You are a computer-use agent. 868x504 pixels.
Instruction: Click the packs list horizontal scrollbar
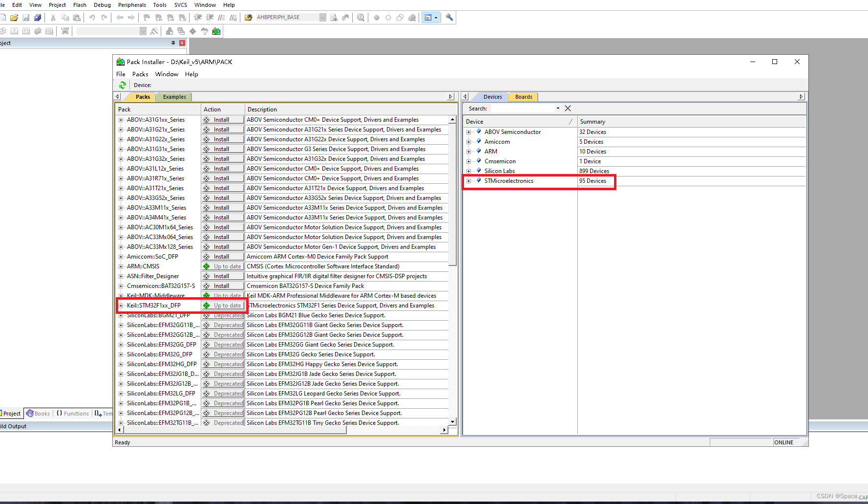coord(235,430)
